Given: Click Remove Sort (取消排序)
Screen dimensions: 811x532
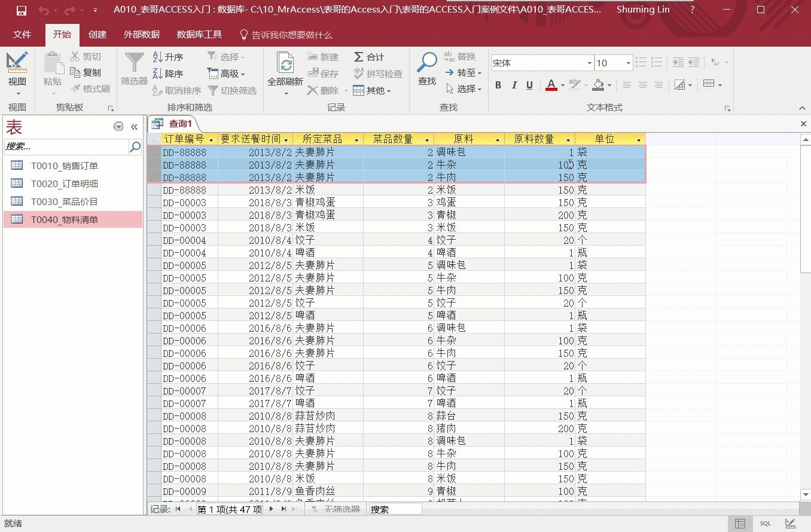Looking at the screenshot, I should click(x=176, y=90).
